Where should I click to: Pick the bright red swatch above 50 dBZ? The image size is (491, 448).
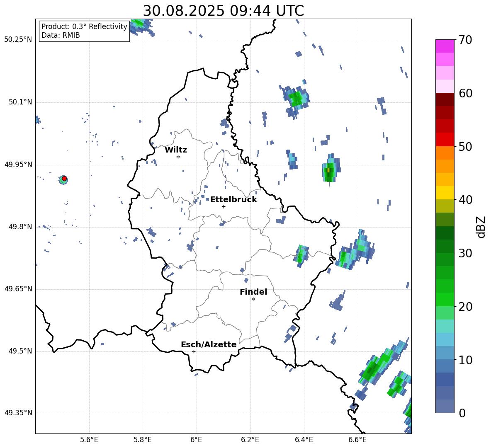pyautogui.click(x=445, y=140)
